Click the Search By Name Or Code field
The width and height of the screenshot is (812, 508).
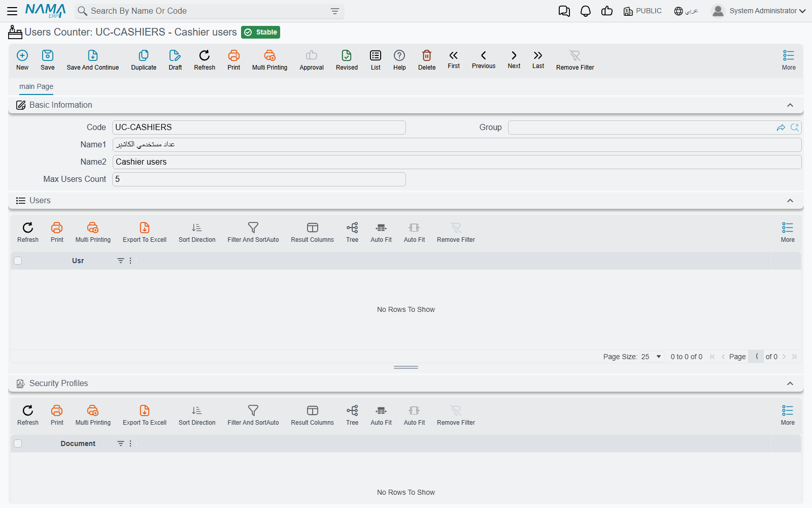click(209, 11)
